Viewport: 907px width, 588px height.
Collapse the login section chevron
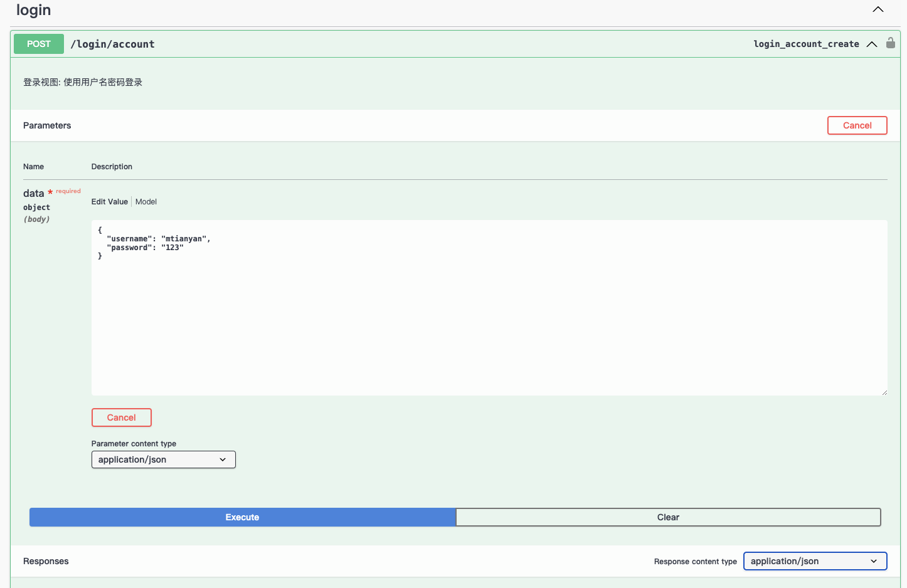click(x=878, y=9)
